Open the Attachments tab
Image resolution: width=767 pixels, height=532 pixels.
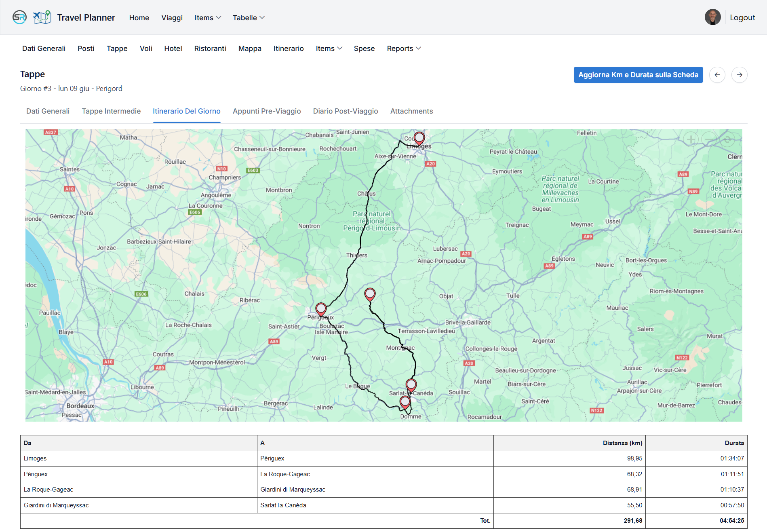[x=411, y=111]
